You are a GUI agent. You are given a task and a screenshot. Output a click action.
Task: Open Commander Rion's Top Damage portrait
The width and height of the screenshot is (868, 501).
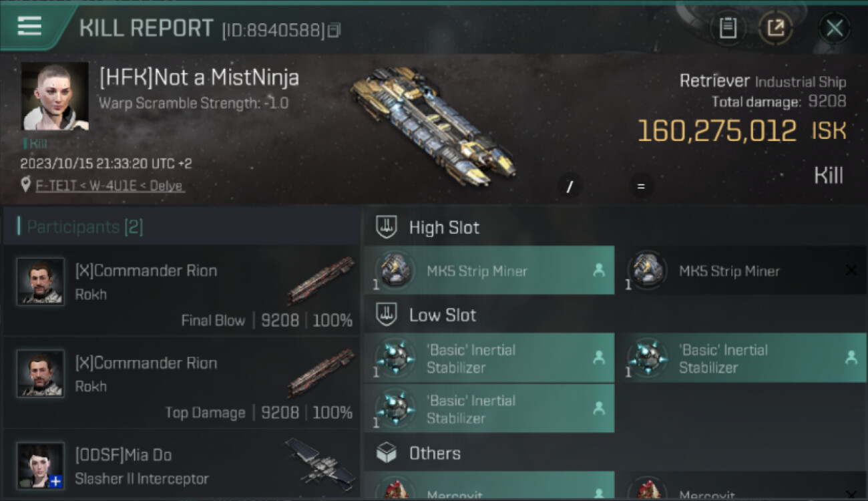click(x=41, y=373)
